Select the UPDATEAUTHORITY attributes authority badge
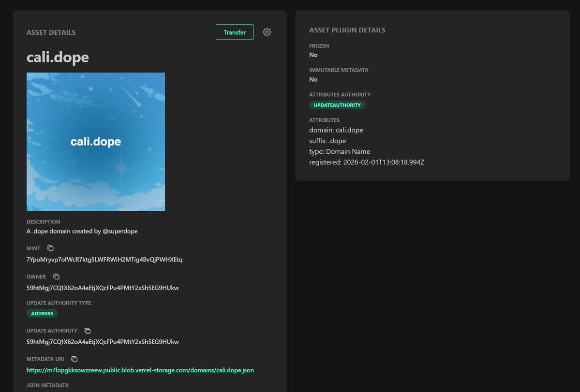This screenshot has height=392, width=580. pos(337,105)
